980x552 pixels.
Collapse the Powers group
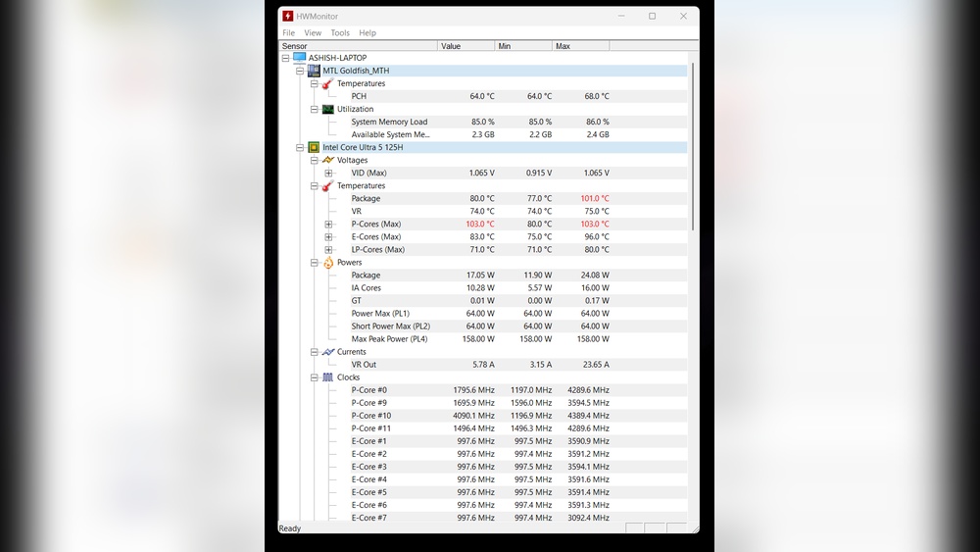tap(315, 263)
